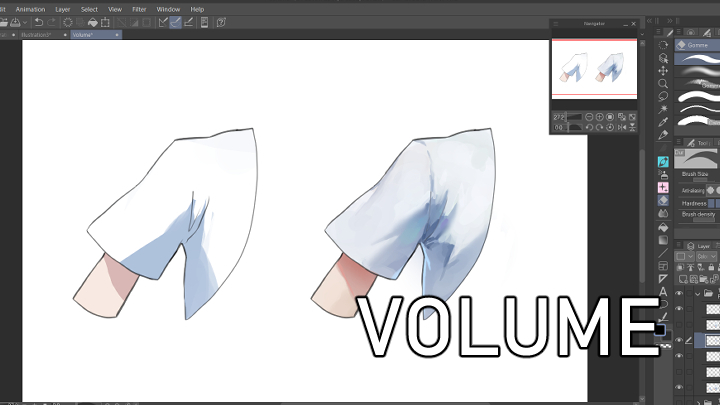
Task: Open the canvas tab list chevron
Action: point(642,34)
